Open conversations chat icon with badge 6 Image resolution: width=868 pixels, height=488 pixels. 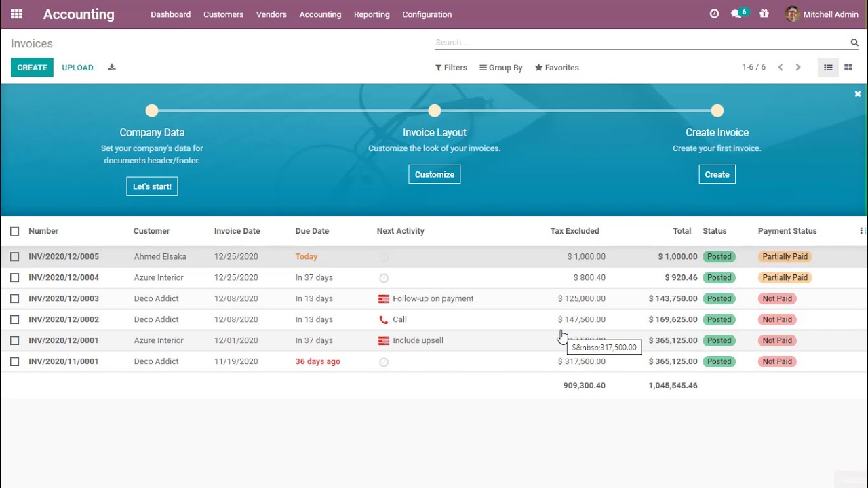click(736, 14)
